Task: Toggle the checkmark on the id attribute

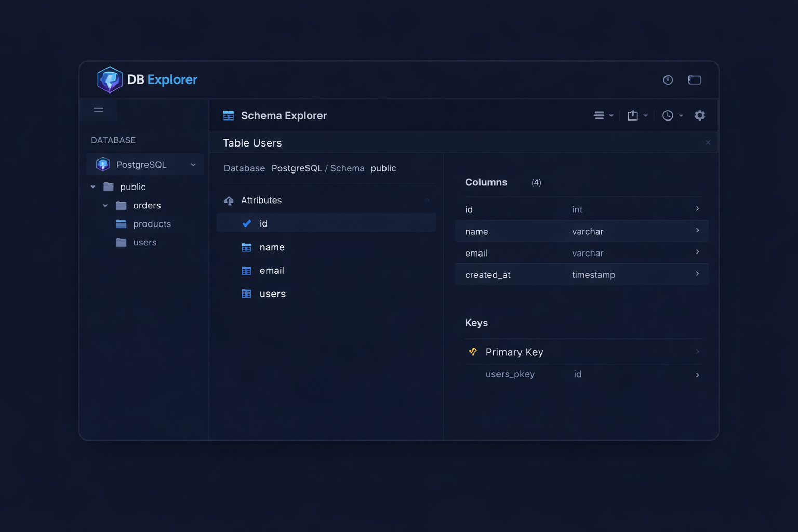Action: pyautogui.click(x=246, y=223)
